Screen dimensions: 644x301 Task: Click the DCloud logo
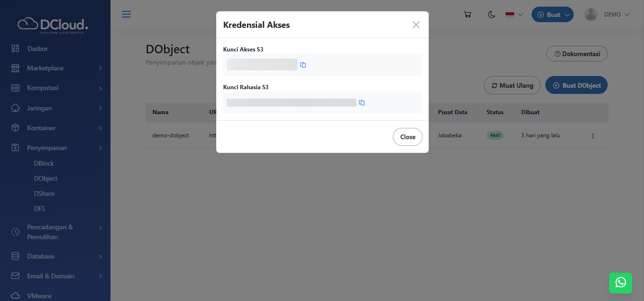[53, 25]
